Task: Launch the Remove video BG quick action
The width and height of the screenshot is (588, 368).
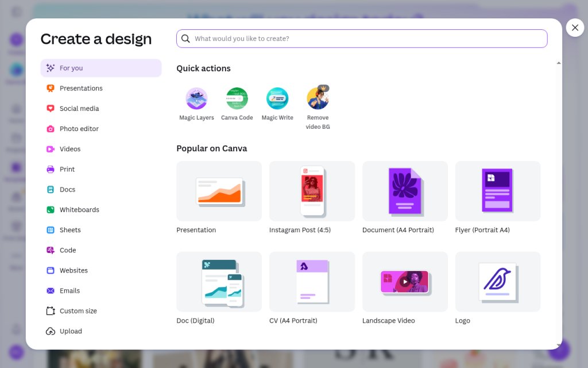Action: (x=318, y=98)
